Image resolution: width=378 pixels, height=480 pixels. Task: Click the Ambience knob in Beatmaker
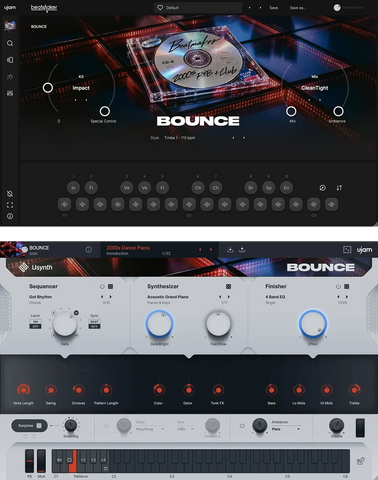tap(338, 111)
